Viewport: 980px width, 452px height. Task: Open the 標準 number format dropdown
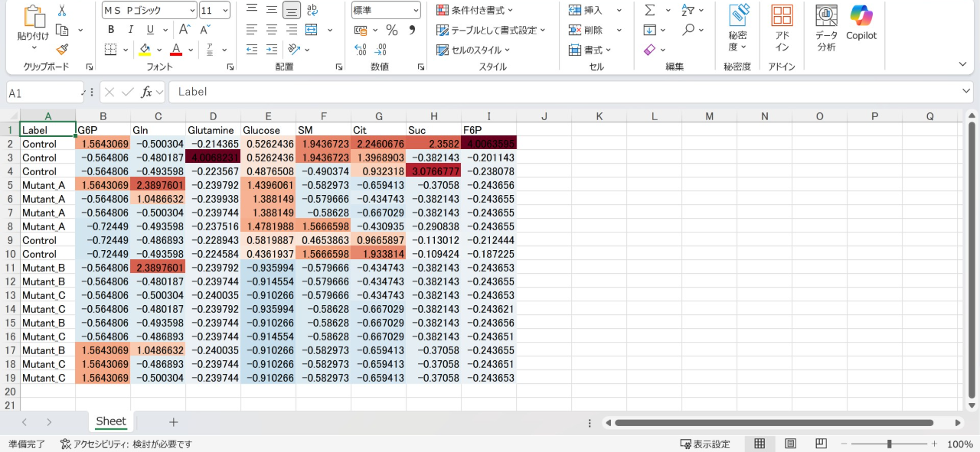coord(385,10)
